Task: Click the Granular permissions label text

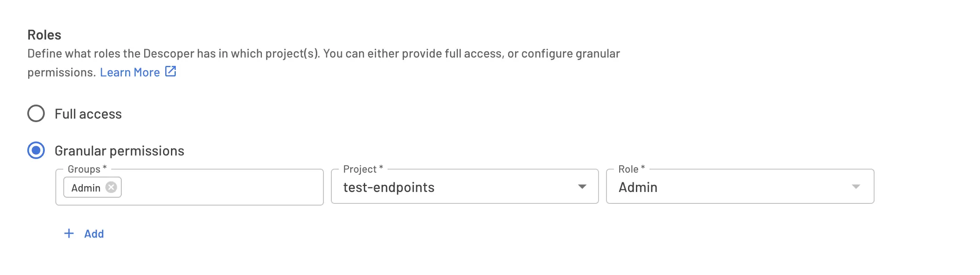Action: tap(119, 151)
